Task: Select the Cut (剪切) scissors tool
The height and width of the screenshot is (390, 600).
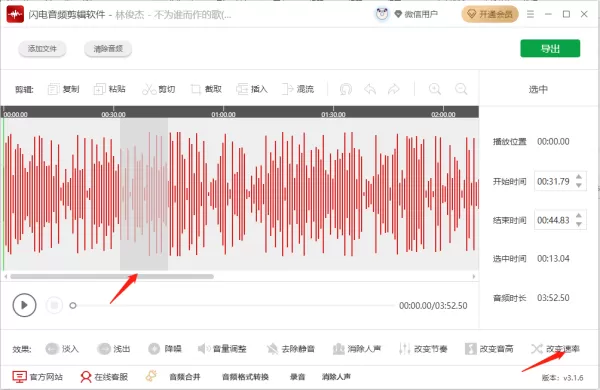Action: [158, 89]
